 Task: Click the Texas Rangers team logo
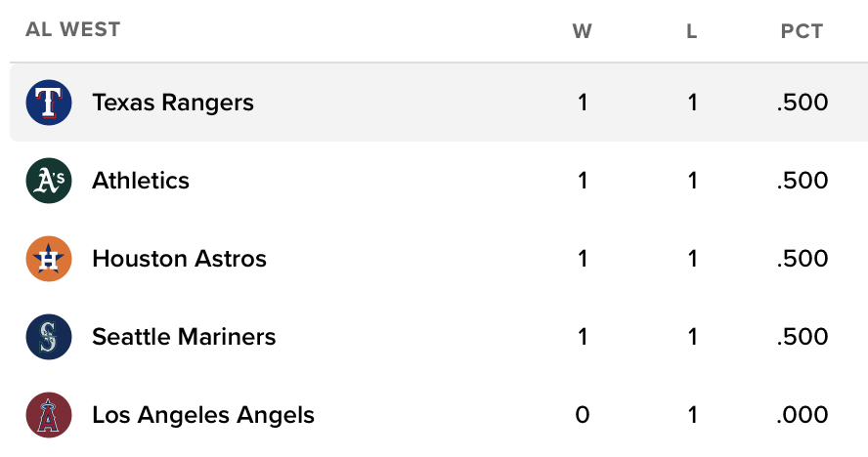pos(49,103)
